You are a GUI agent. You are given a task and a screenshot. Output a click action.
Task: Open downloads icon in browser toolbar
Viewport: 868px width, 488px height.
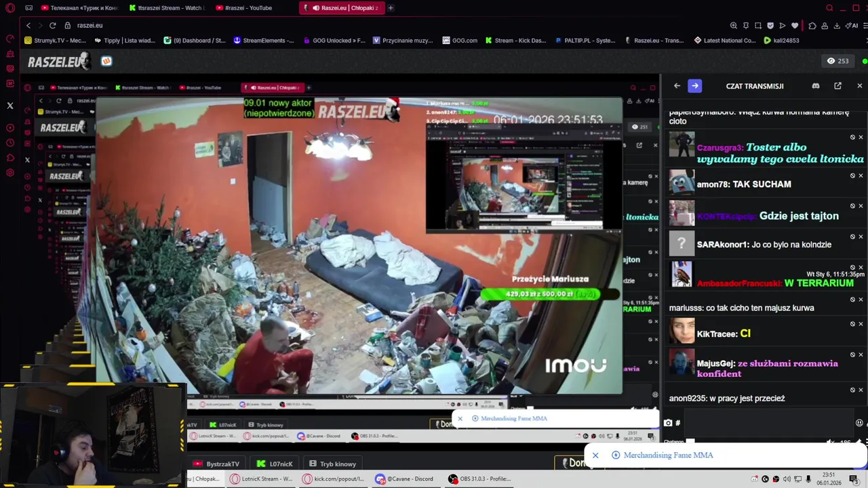837,26
